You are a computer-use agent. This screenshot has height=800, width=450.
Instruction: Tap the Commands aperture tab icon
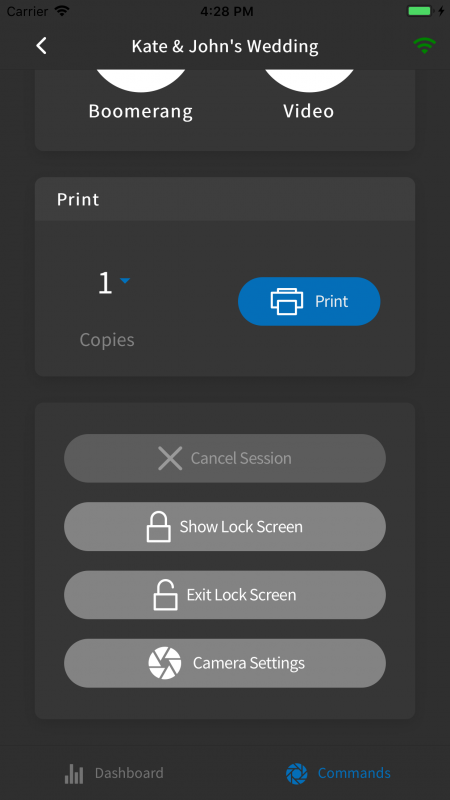click(297, 773)
